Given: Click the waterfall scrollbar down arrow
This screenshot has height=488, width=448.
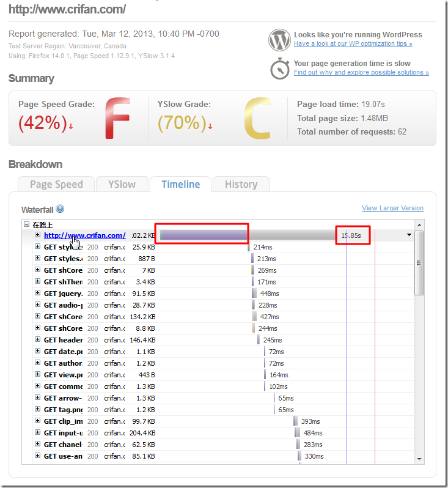Looking at the screenshot, I should pos(419,459).
